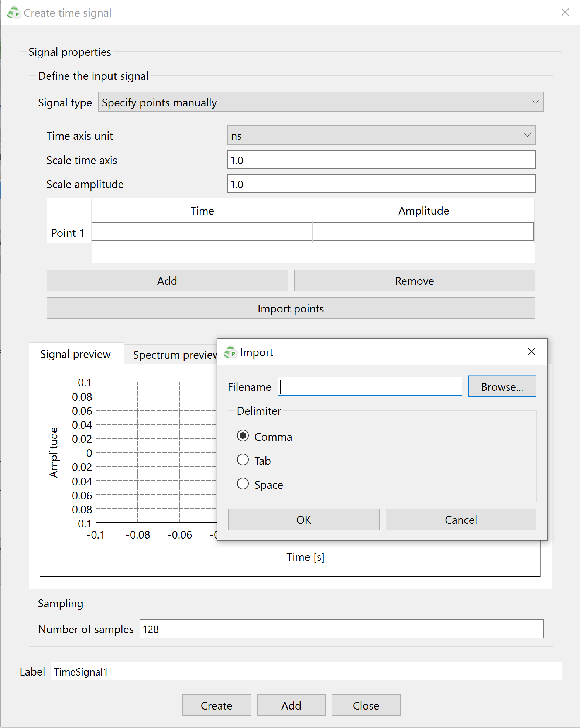
Task: Click the Scale time axis field
Action: click(x=381, y=160)
